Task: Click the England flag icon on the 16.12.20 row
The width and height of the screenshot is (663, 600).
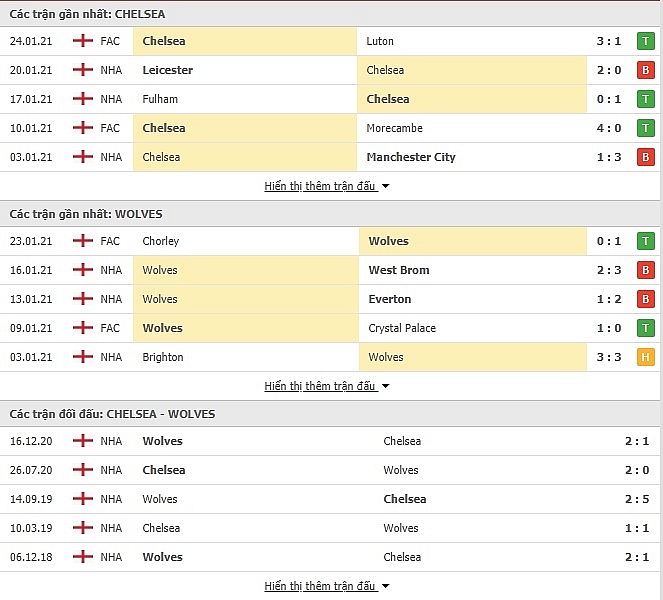Action: point(83,441)
